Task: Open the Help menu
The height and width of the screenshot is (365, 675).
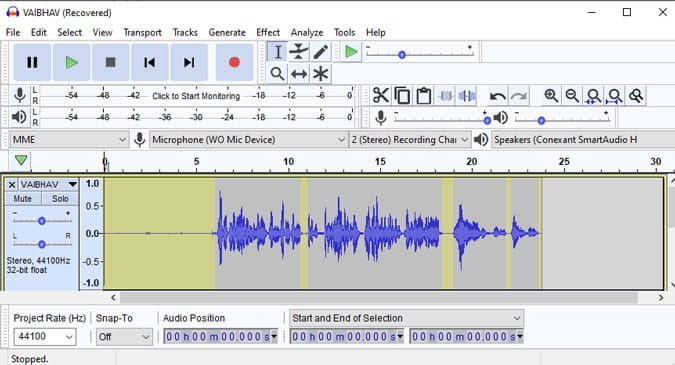Action: tap(375, 32)
